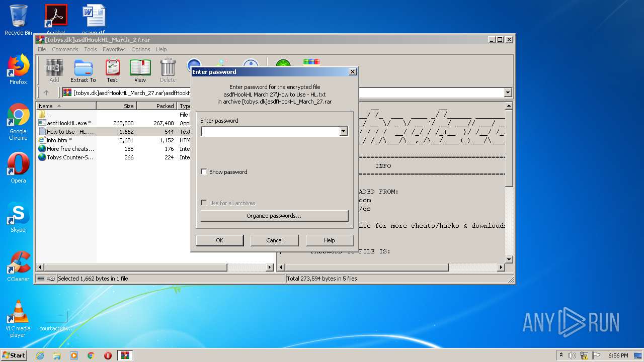Click preview pane vertical scrollbar down arrow
The image size is (644, 362).
(509, 259)
